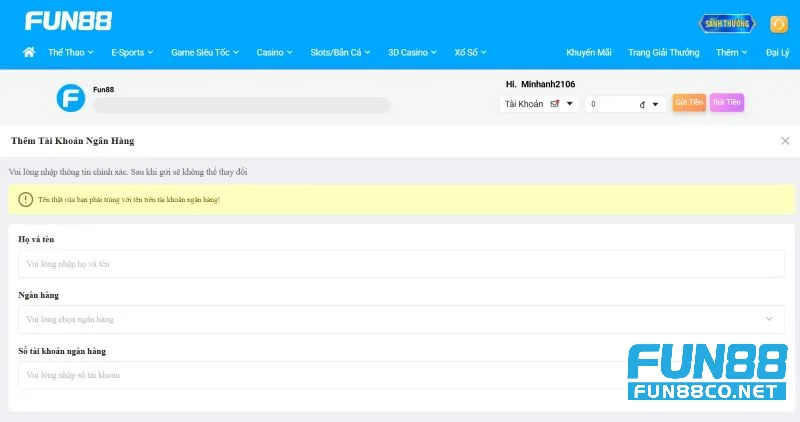Click the yellow warning exclamation icon
The image size is (800, 422).
point(26,199)
